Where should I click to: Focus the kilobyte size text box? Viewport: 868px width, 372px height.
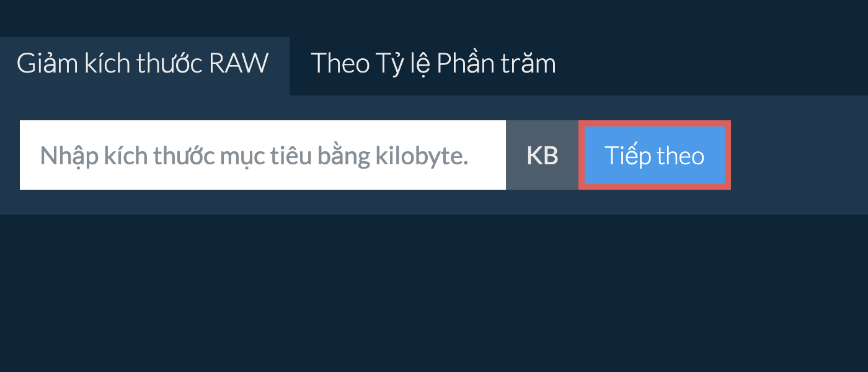point(263,155)
